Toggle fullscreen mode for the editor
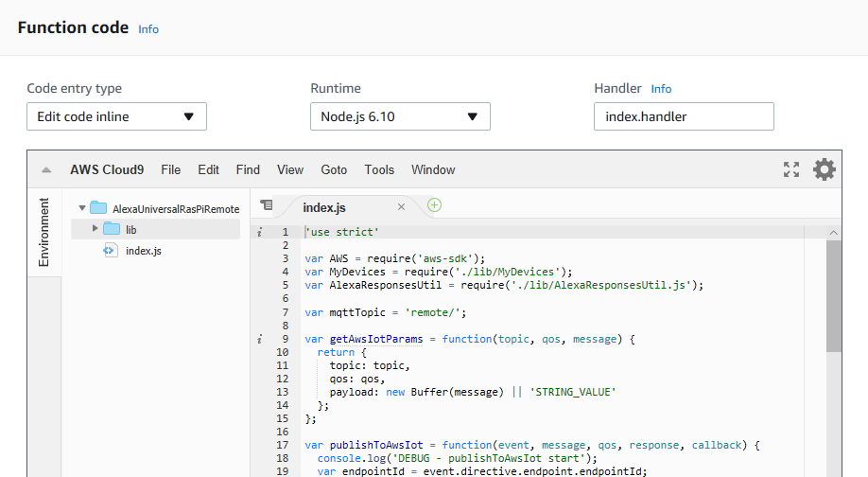The image size is (868, 477). point(791,169)
